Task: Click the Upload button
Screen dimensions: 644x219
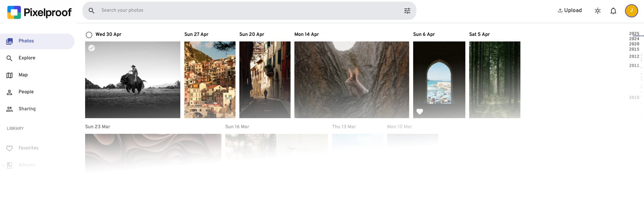Action: [569, 10]
